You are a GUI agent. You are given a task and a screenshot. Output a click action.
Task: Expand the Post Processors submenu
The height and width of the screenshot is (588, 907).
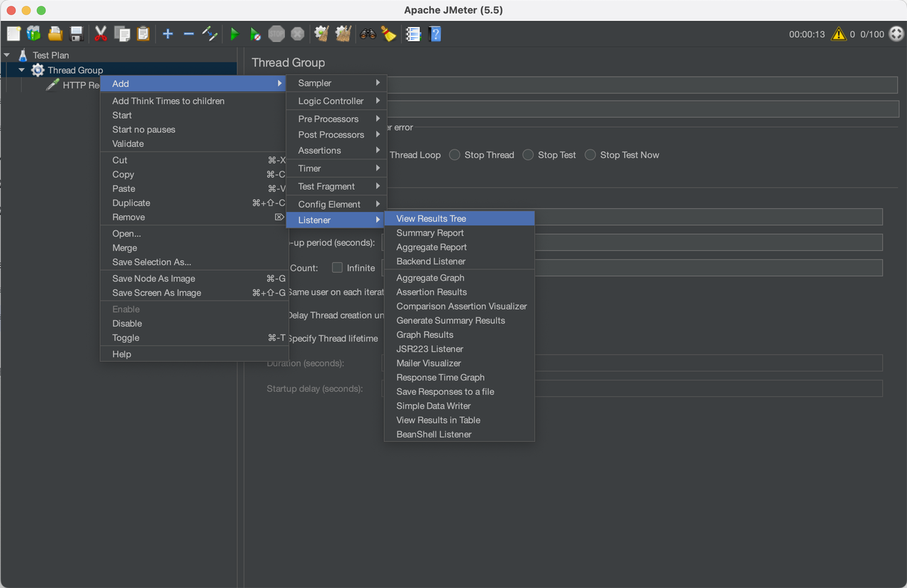coord(337,135)
